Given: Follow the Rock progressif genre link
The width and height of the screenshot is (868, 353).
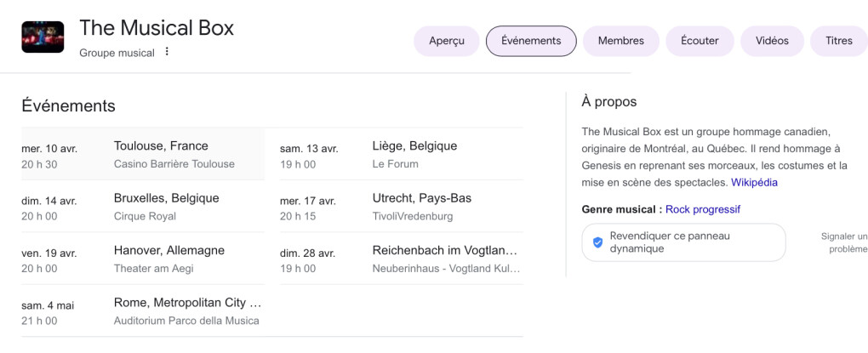Looking at the screenshot, I should tap(702, 209).
